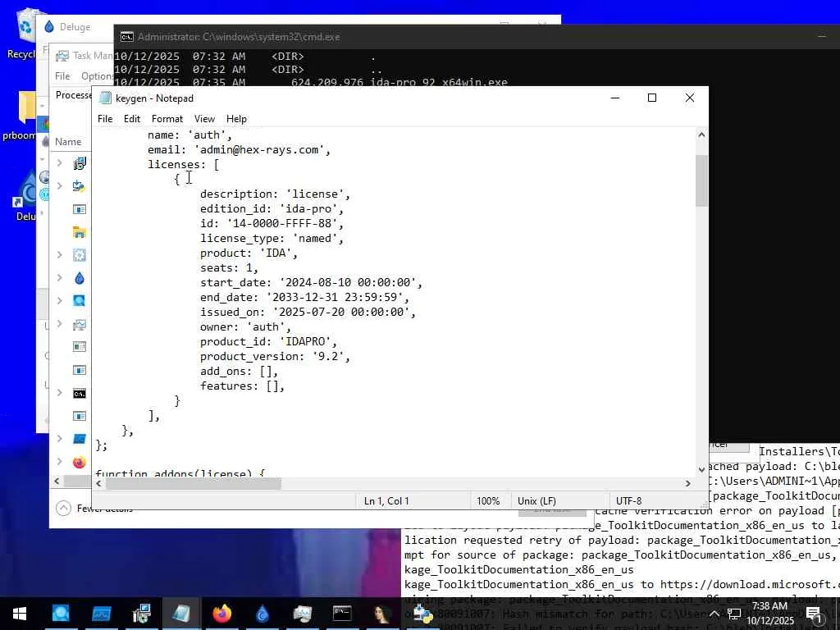The image size is (840, 630).
Task: Click the cmd.exe title bar icon
Action: click(x=127, y=36)
